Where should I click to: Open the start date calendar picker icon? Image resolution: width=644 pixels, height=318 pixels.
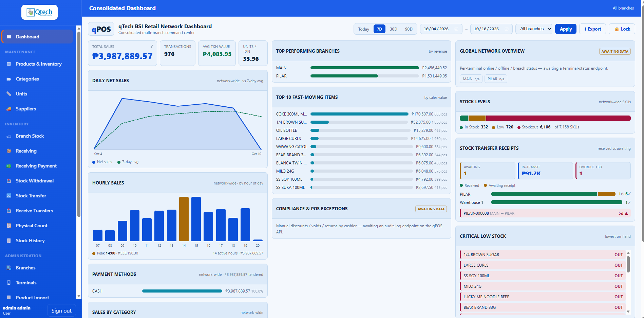click(456, 29)
